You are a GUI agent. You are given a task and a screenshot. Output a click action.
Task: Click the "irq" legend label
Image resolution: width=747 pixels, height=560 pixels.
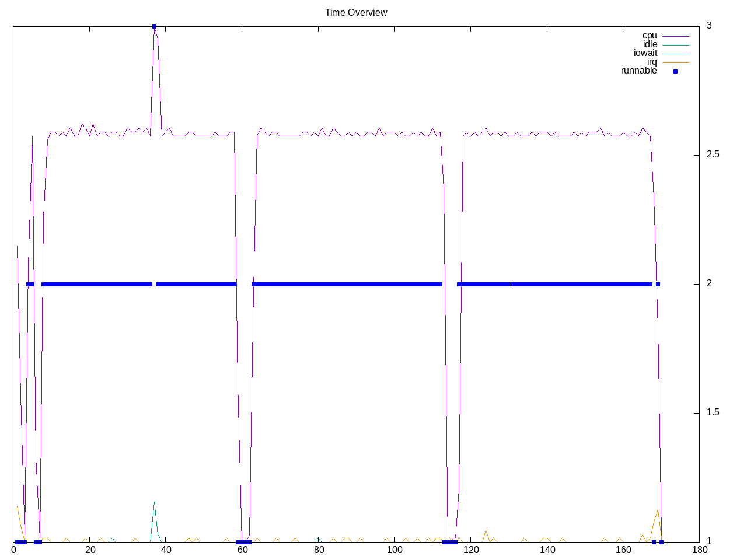click(651, 62)
